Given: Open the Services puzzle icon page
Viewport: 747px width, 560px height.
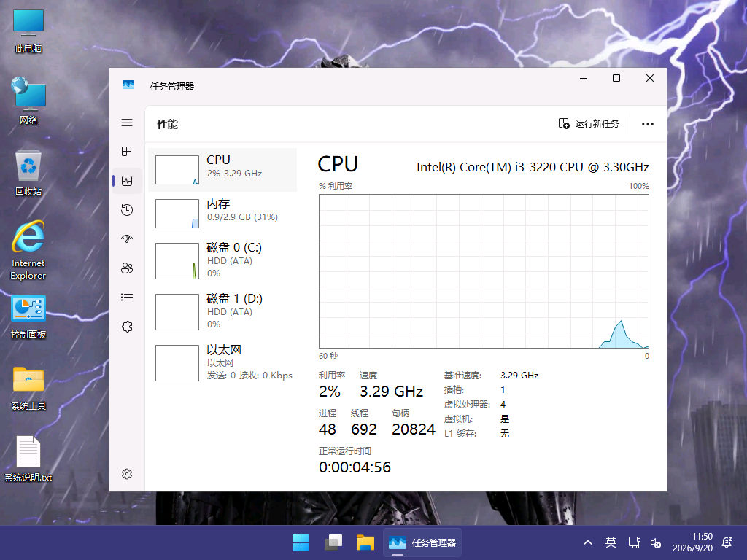Looking at the screenshot, I should coord(127,327).
